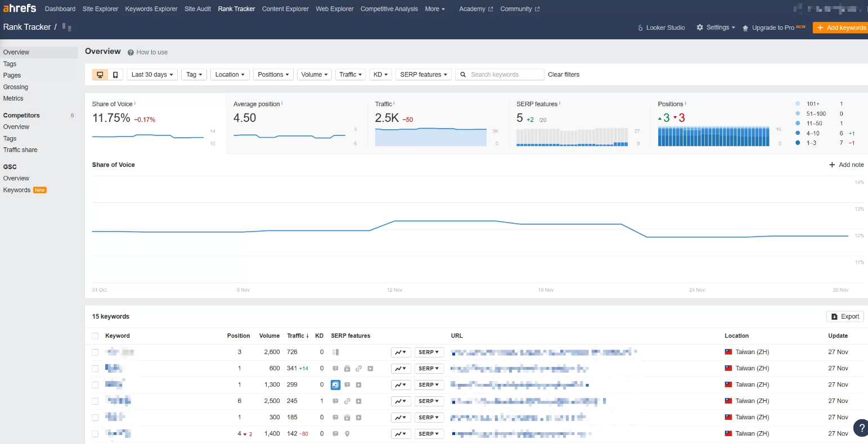Click inside the Search keywords field
This screenshot has height=444, width=868.
pyautogui.click(x=503, y=74)
